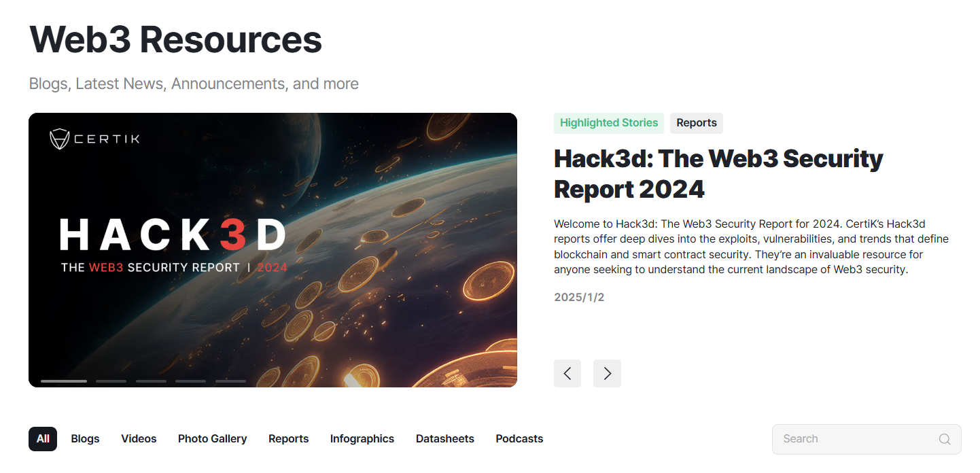Jump to the second carousel slide indicator

tap(111, 381)
